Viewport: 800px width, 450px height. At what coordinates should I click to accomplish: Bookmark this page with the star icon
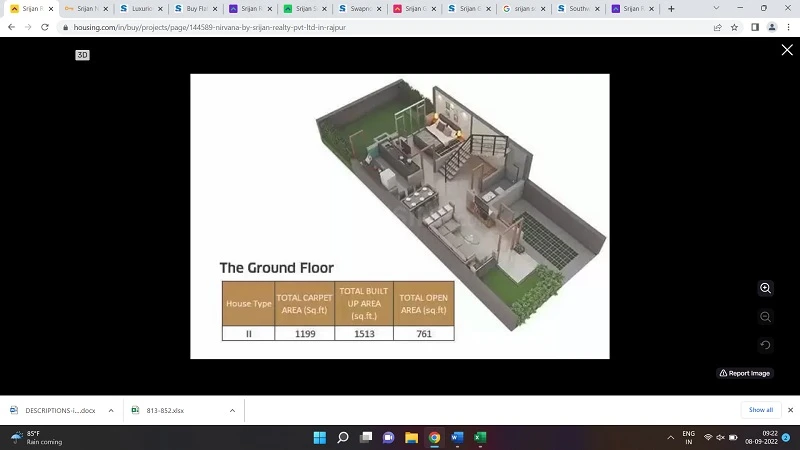pyautogui.click(x=734, y=27)
